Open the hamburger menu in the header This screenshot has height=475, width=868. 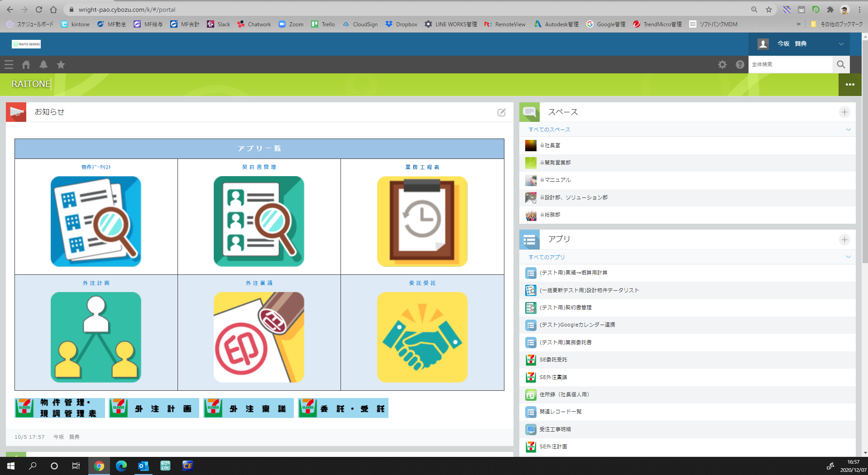click(x=9, y=65)
